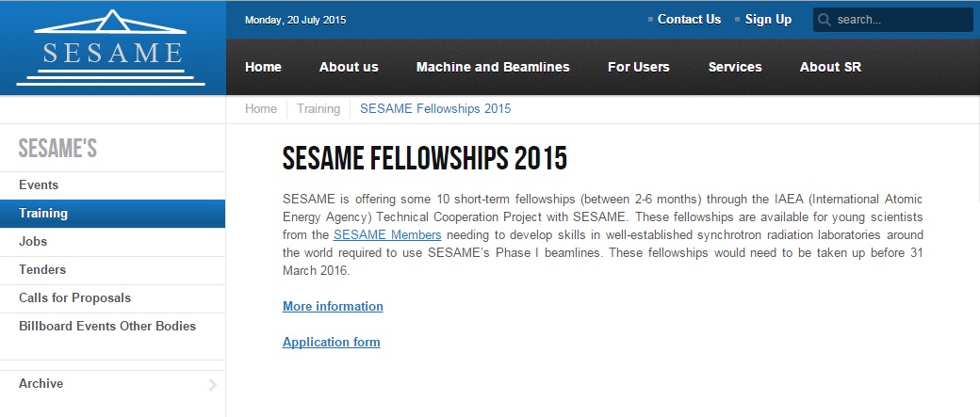
Task: Open the Sign Up link
Action: (768, 20)
